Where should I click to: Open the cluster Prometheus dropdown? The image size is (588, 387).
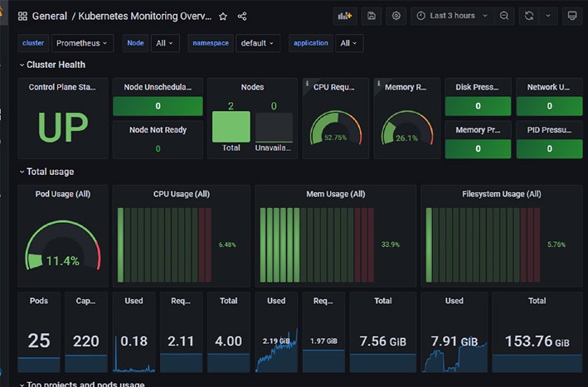(x=82, y=43)
